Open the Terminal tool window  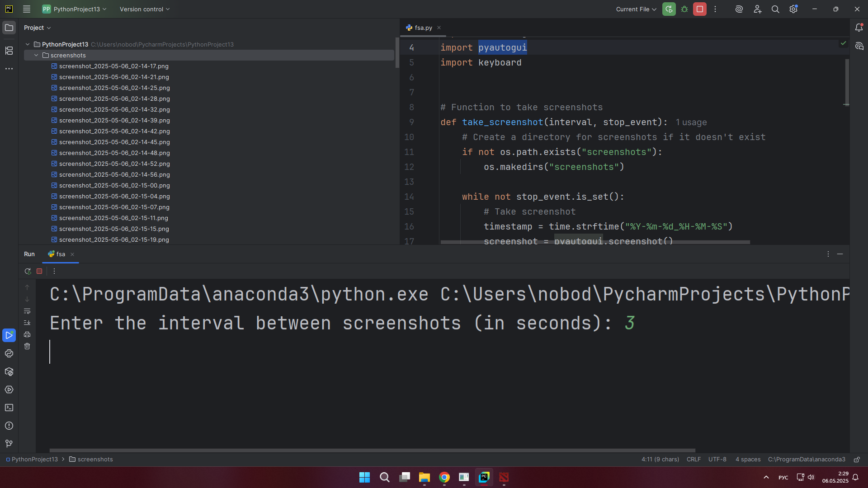tap(9, 408)
